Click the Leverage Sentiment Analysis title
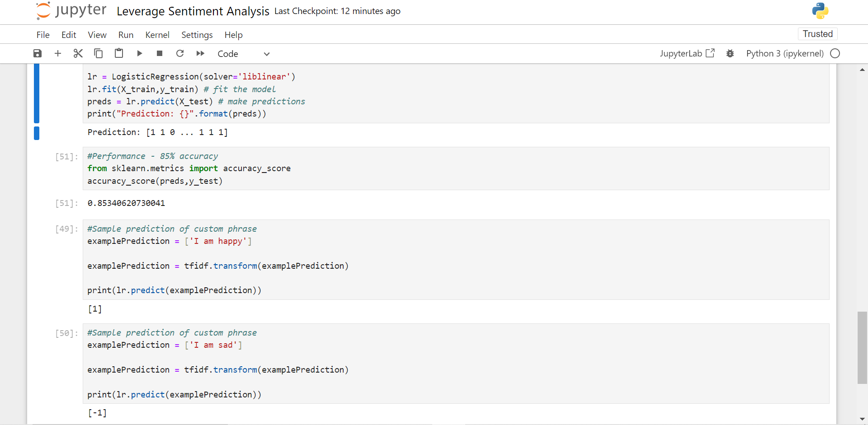 coord(193,11)
